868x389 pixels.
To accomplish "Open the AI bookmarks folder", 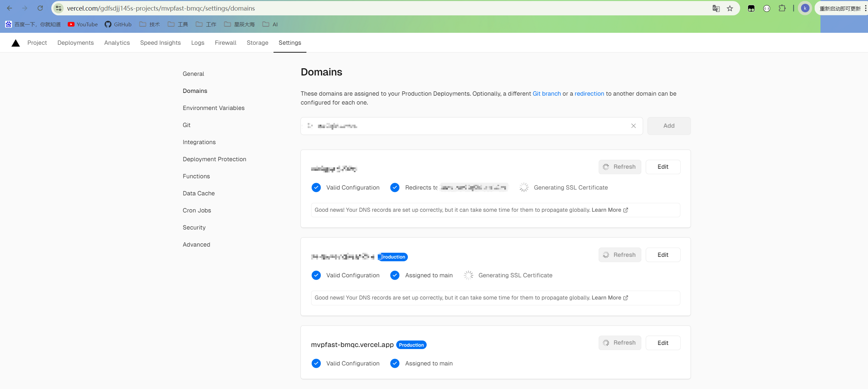I will pos(270,24).
